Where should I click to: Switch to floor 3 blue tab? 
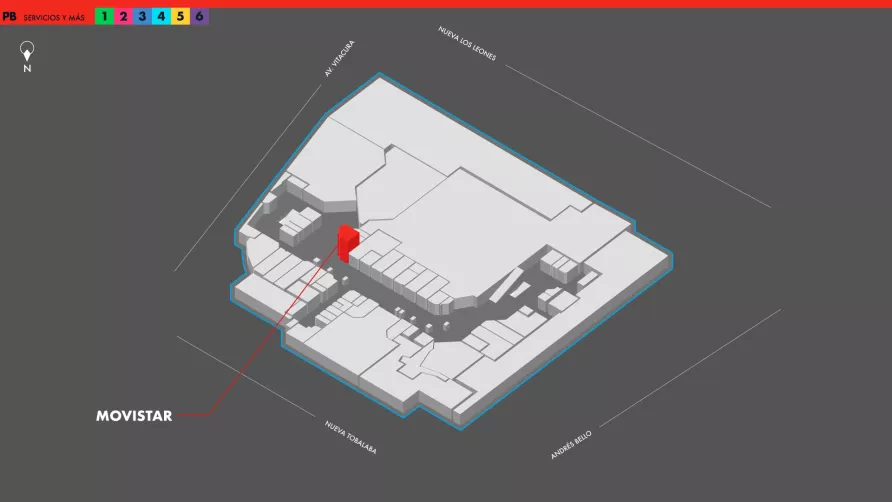point(142,17)
